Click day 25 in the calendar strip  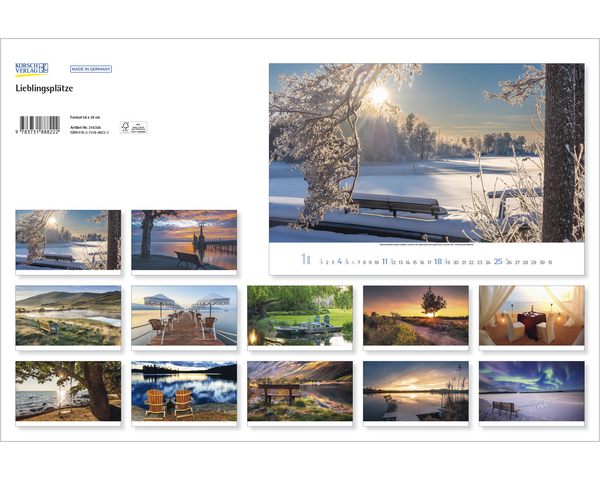(x=497, y=261)
